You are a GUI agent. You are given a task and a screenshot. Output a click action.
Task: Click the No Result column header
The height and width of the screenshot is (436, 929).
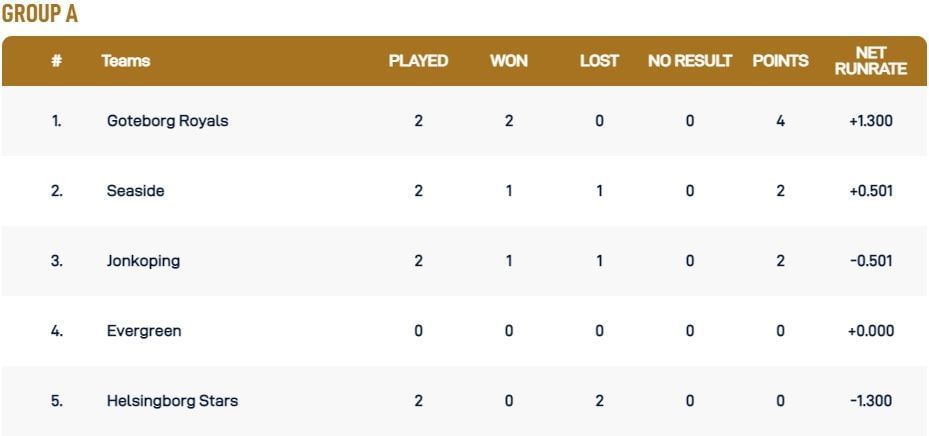point(690,61)
